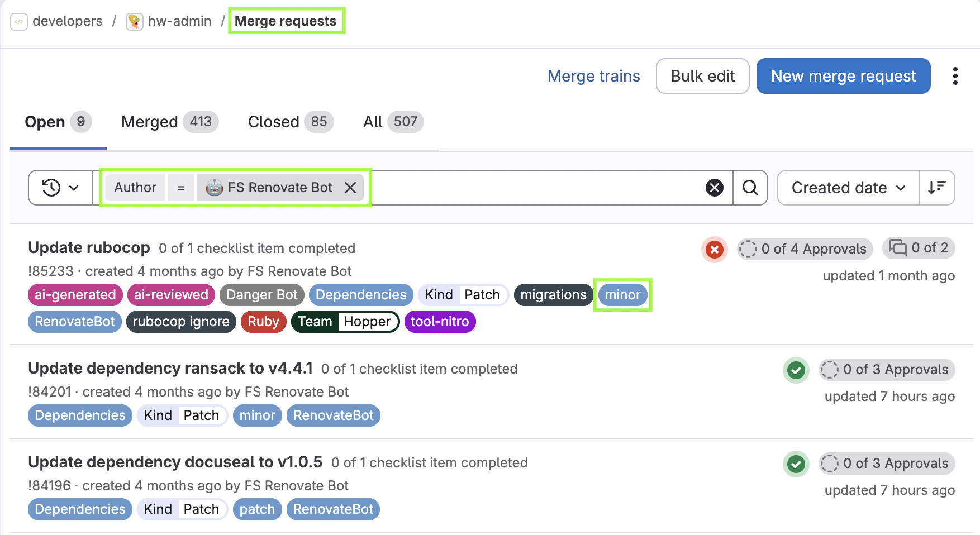
Task: Click the passed pipeline icon for ransack update
Action: [x=796, y=370]
